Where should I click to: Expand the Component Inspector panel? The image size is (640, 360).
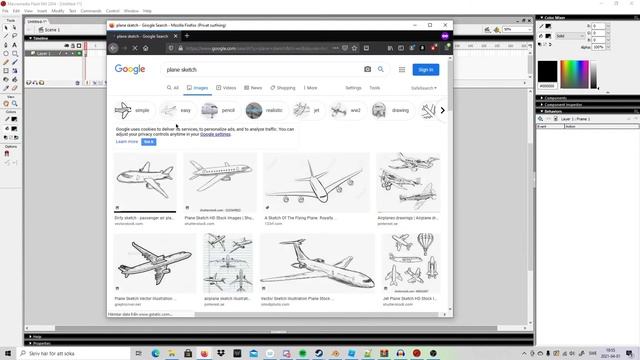pyautogui.click(x=542, y=105)
